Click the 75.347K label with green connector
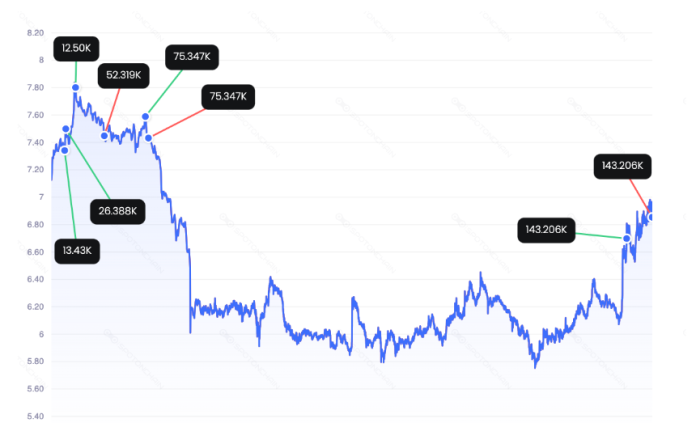This screenshot has height=423, width=696. tap(191, 57)
